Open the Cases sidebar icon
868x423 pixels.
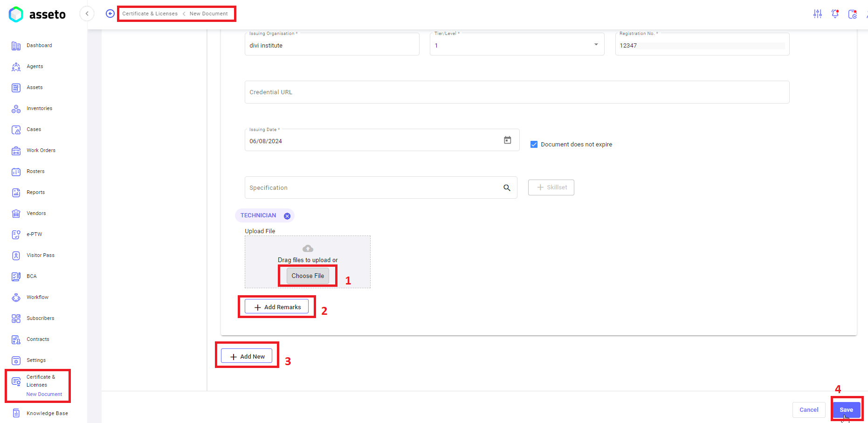(16, 130)
